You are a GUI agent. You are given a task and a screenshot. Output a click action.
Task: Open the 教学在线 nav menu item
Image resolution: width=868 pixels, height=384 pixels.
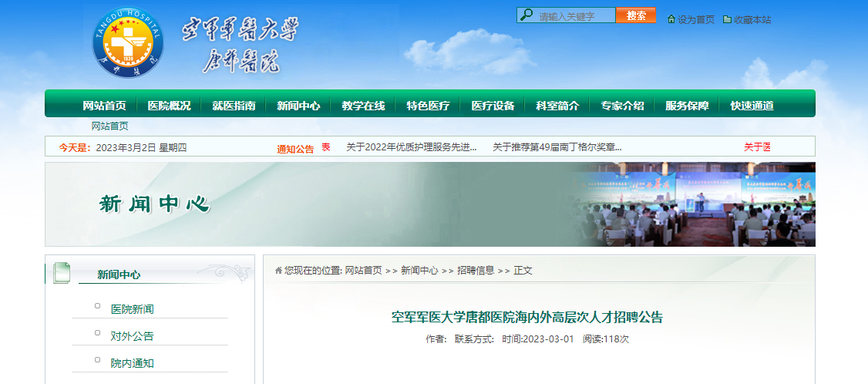click(x=364, y=106)
